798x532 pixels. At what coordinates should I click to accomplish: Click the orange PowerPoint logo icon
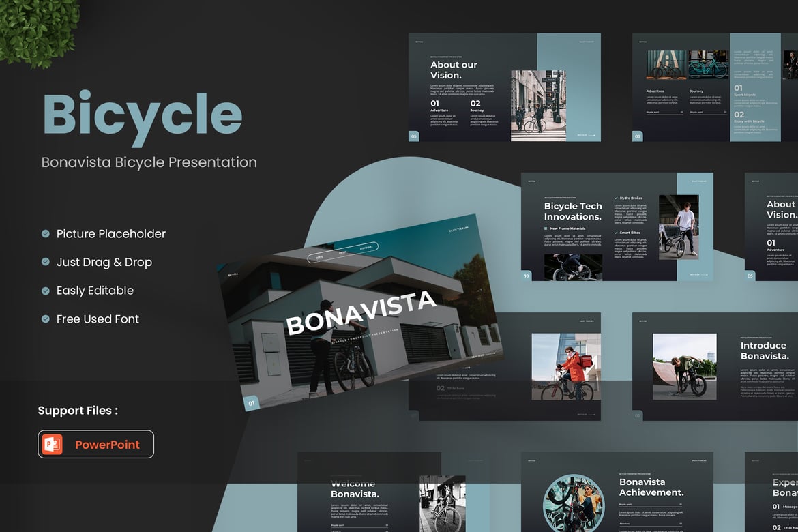click(52, 445)
